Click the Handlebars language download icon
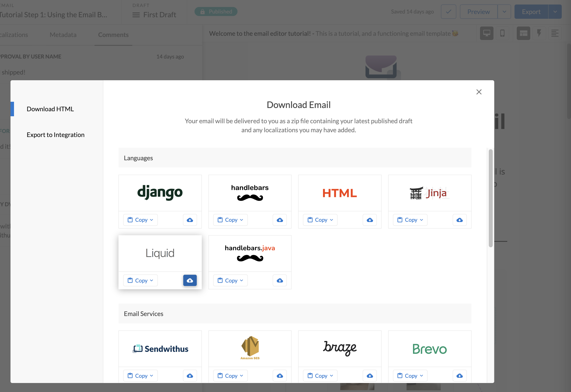 [280, 219]
